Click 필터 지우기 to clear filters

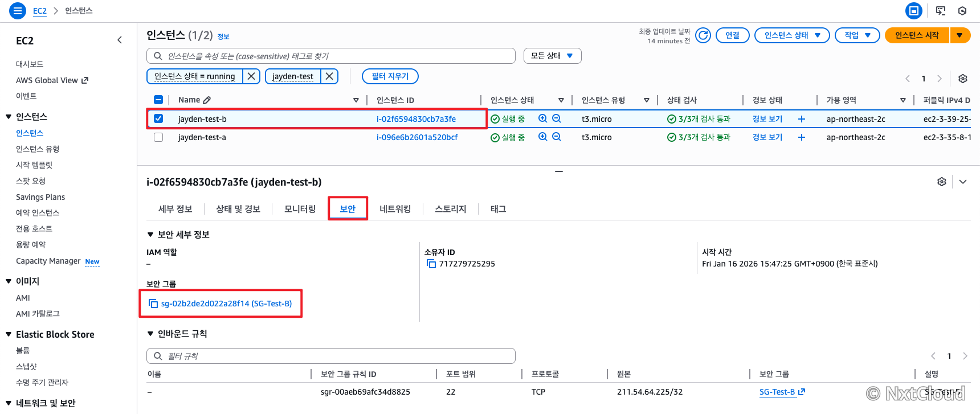click(x=390, y=76)
